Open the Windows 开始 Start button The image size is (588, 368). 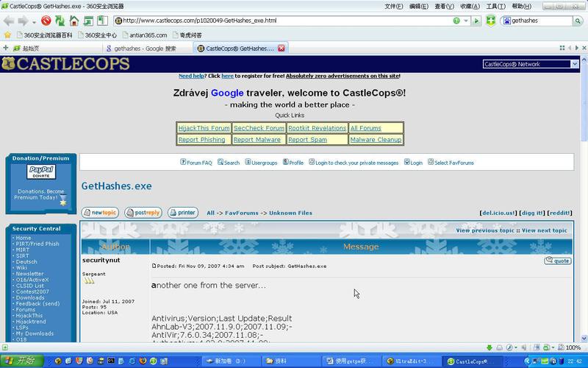click(x=22, y=361)
